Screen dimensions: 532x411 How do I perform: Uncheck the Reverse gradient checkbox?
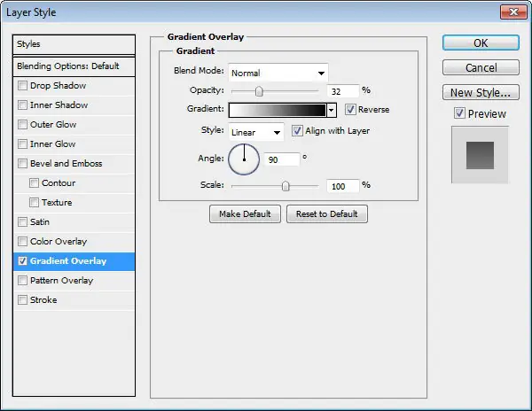coord(350,110)
